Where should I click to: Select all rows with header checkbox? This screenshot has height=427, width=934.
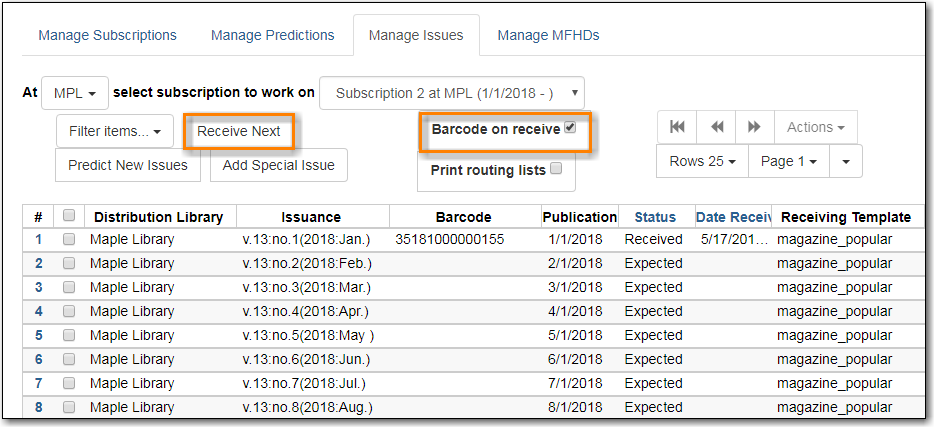click(69, 216)
